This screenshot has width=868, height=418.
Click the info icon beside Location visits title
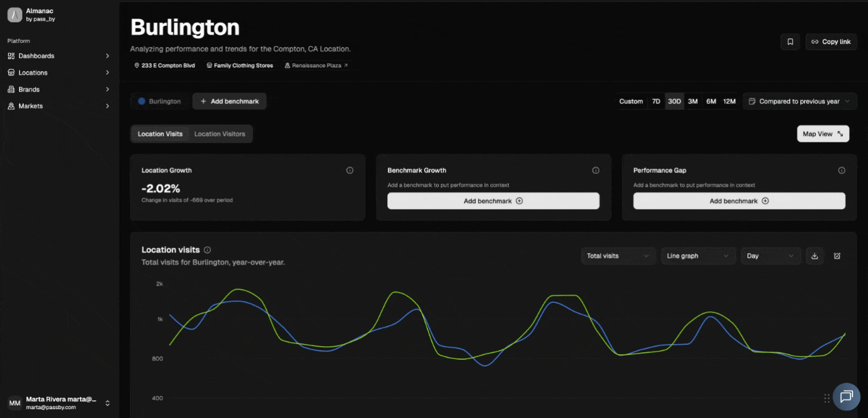[208, 250]
